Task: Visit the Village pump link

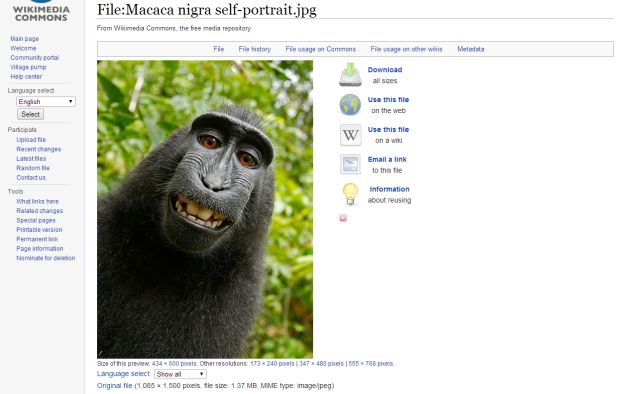Action: click(x=28, y=67)
